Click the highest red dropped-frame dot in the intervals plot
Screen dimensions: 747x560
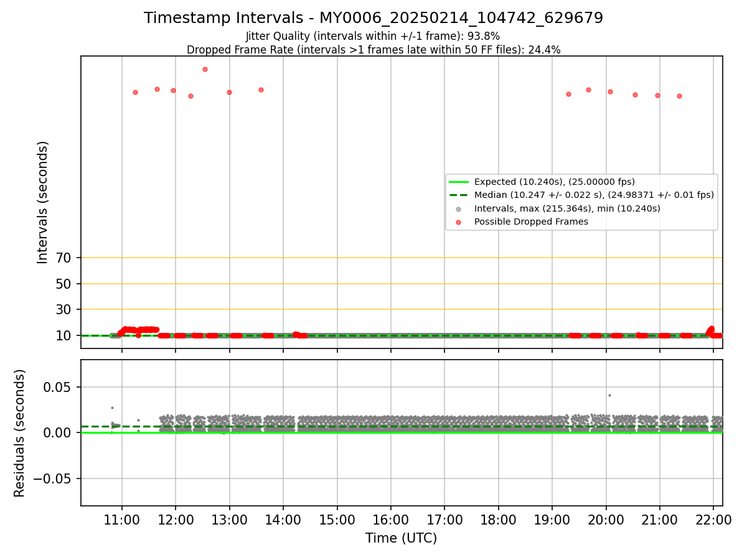click(x=205, y=69)
